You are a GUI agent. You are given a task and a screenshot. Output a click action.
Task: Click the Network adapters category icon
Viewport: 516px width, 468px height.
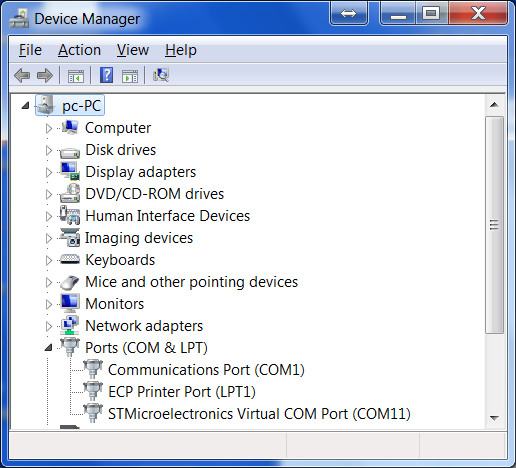pyautogui.click(x=70, y=325)
